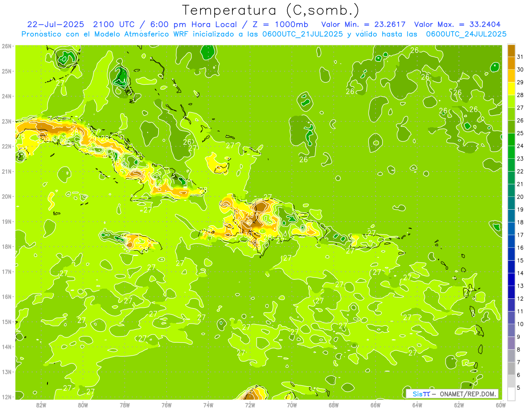Click the "70W" longitude axis label
This screenshot has width=532, height=411.
[292, 405]
